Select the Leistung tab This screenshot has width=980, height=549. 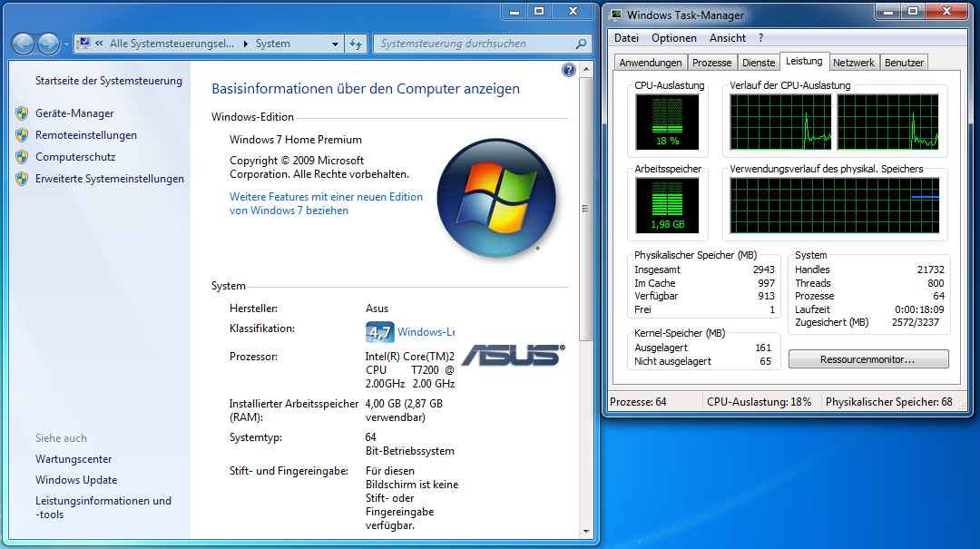pos(804,62)
